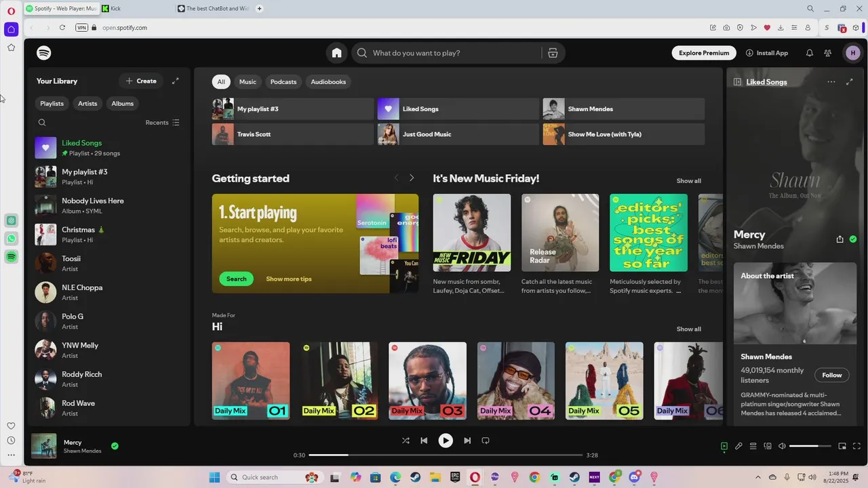Viewport: 868px width, 488px height.
Task: Open Just Good Music shortcut tile
Action: click(x=458, y=134)
